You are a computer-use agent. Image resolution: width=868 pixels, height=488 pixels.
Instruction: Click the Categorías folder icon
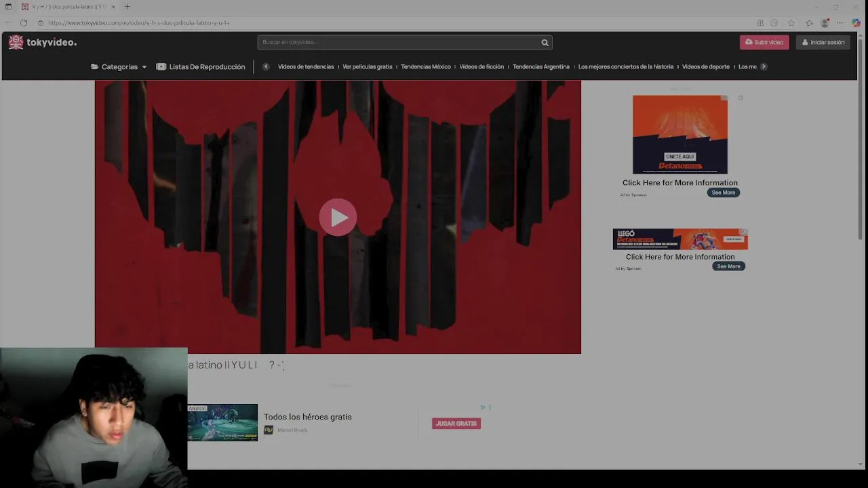click(x=94, y=66)
